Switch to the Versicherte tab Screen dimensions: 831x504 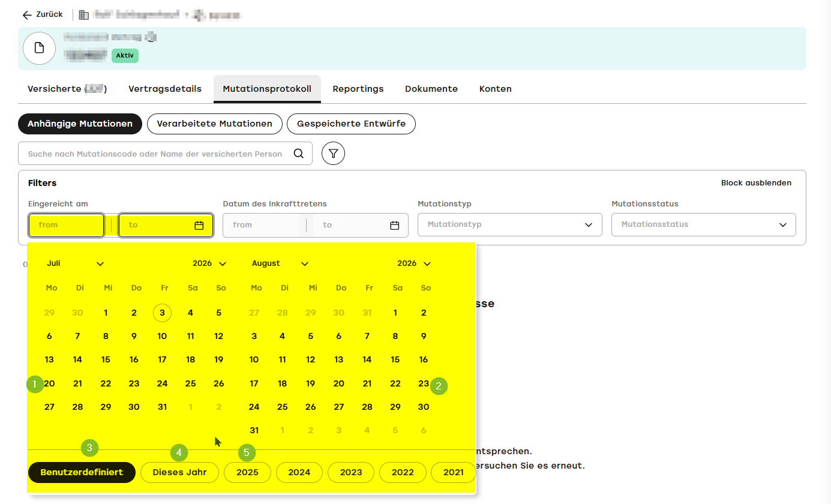pos(67,89)
